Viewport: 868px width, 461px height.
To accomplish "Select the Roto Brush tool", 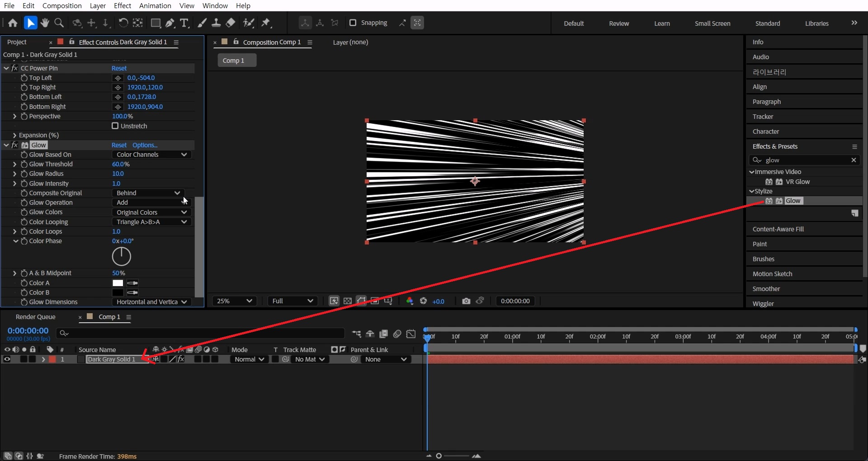I will [248, 23].
